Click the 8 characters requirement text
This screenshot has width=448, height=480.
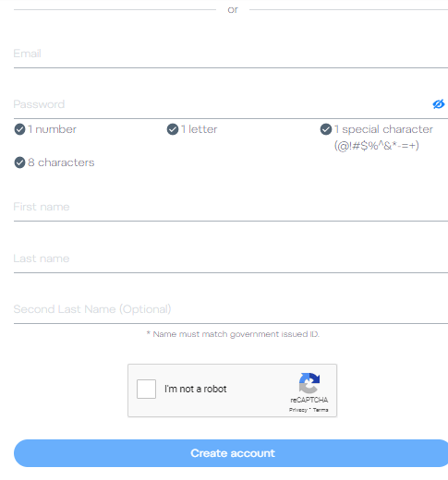(61, 162)
